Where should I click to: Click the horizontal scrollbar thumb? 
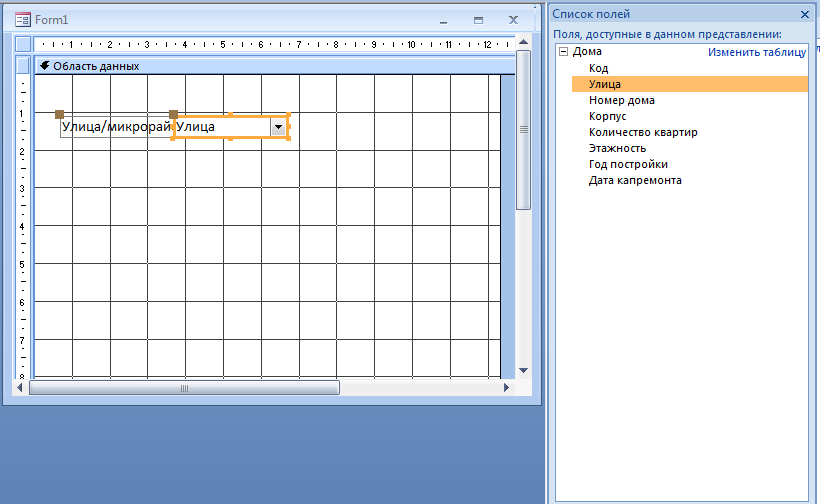pyautogui.click(x=184, y=388)
